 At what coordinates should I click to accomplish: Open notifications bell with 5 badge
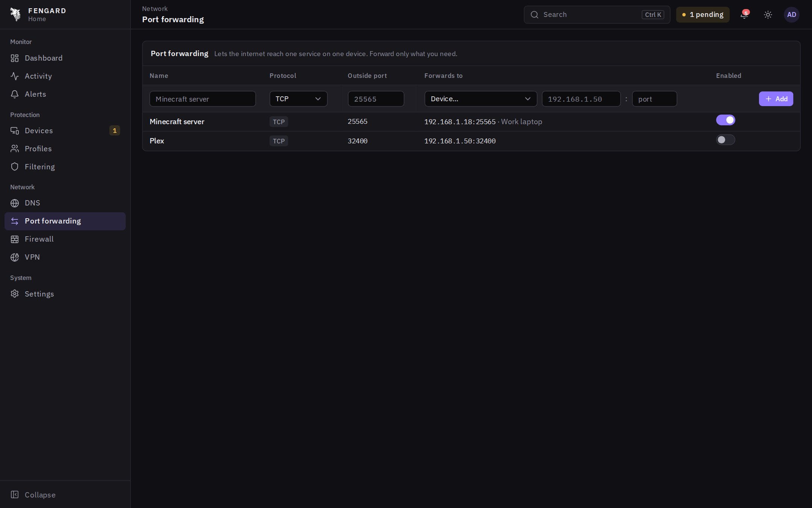click(x=744, y=15)
